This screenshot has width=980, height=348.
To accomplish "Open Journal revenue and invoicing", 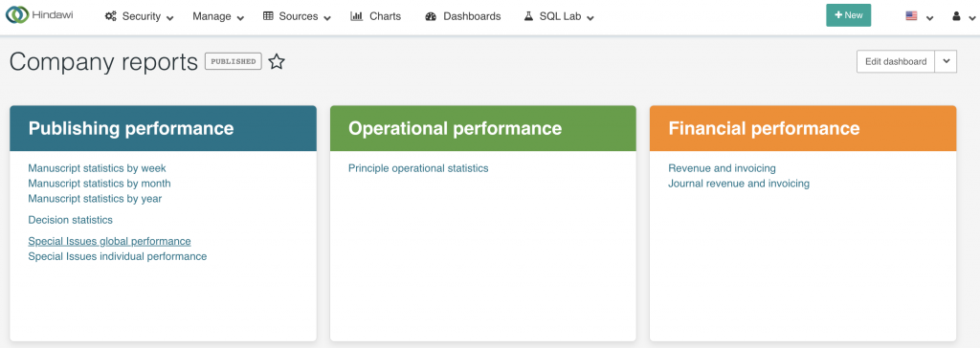I will point(739,184).
